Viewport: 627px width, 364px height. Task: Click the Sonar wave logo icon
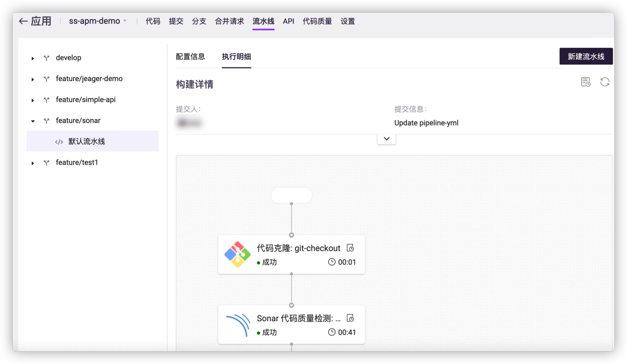click(238, 325)
